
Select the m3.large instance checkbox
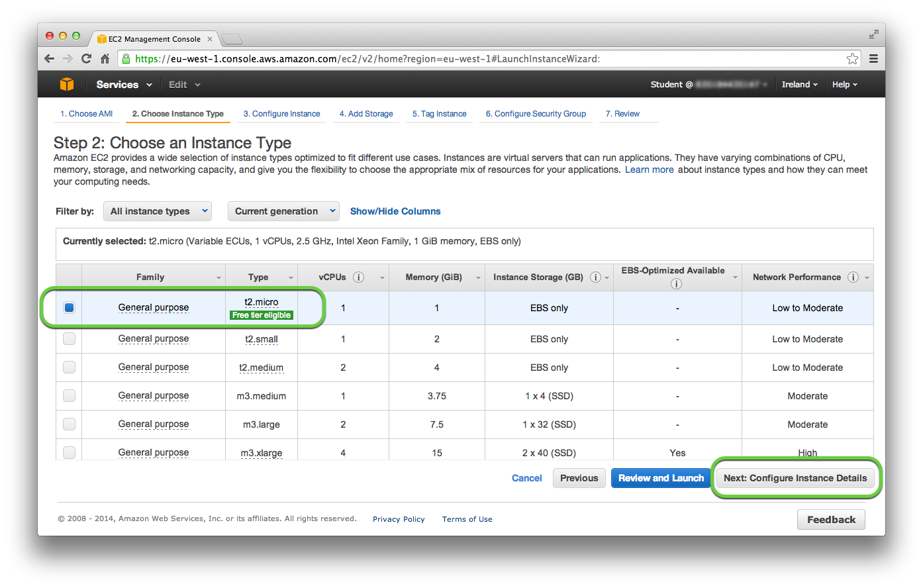(69, 424)
